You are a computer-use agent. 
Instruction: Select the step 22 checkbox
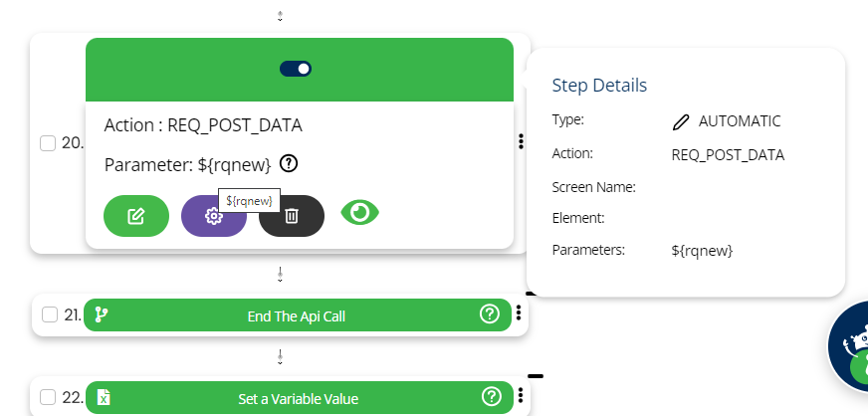[x=48, y=398]
